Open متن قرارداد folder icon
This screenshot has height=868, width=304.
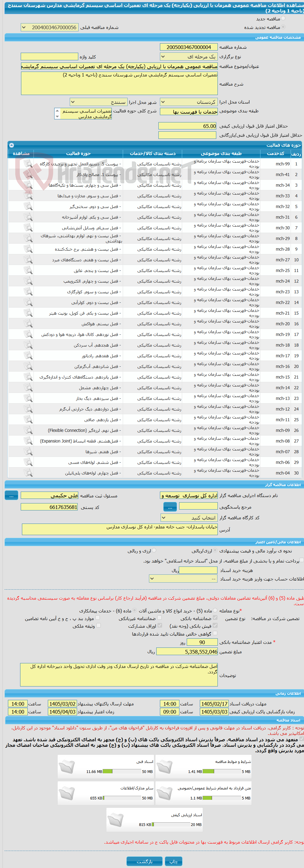(164, 793)
